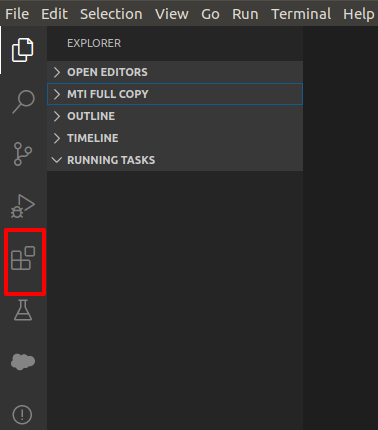Click the circled exclamation icon
The image size is (378, 430).
tap(22, 415)
